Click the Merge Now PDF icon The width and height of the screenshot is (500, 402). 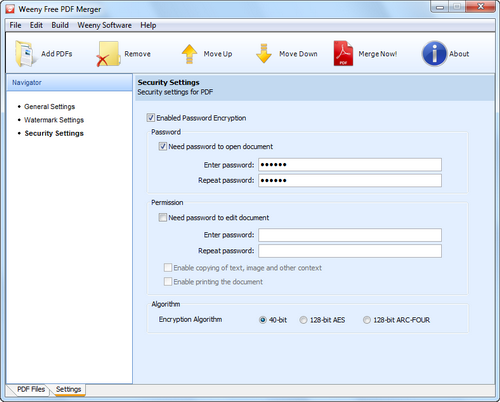343,53
